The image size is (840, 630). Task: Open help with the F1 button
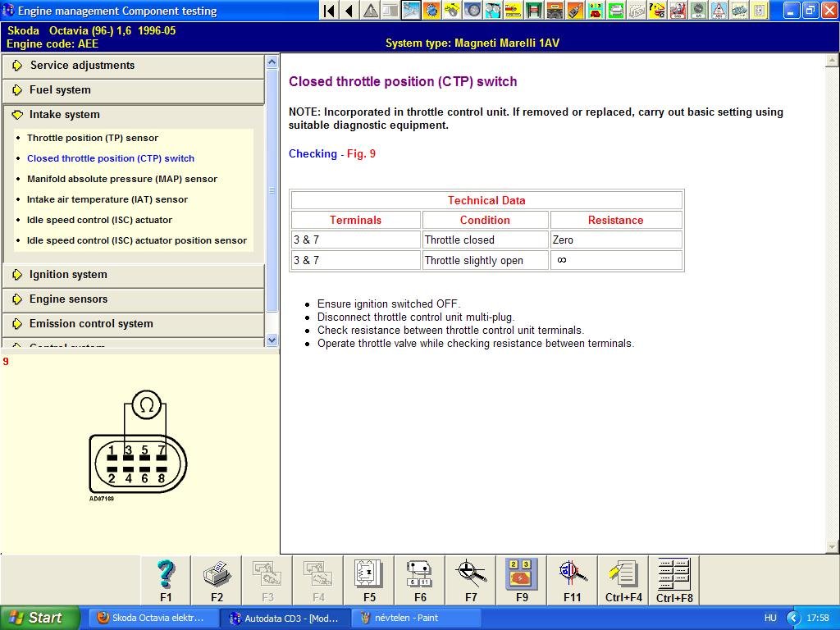(x=166, y=581)
